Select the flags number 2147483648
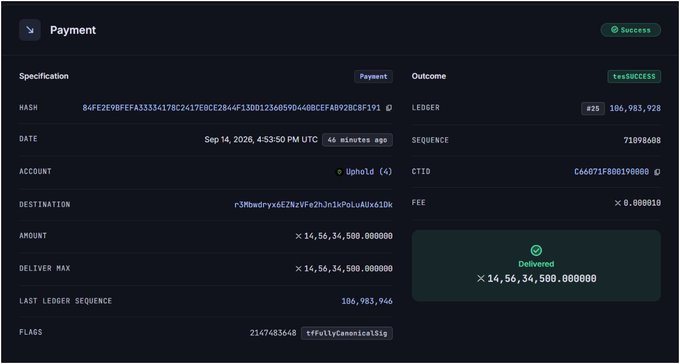680x364 pixels. pos(273,333)
